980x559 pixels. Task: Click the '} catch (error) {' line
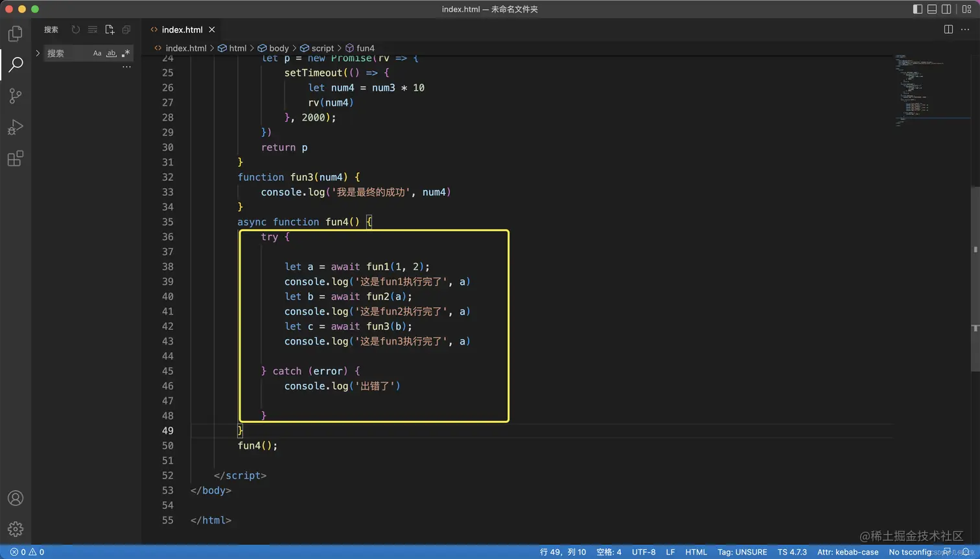point(310,371)
